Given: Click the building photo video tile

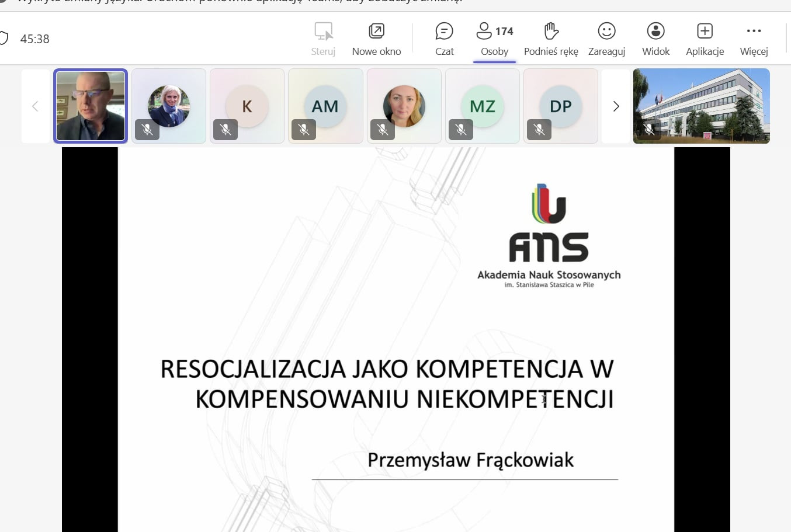Looking at the screenshot, I should (701, 106).
